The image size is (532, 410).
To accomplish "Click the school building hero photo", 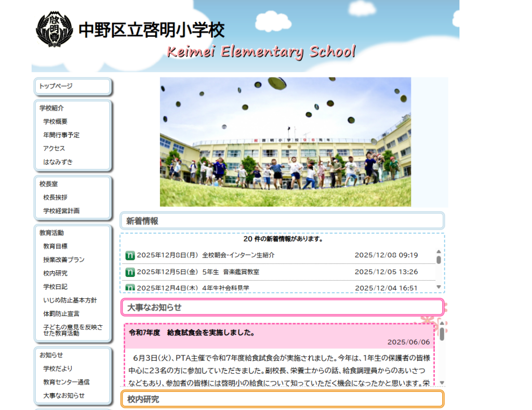I will click(285, 142).
